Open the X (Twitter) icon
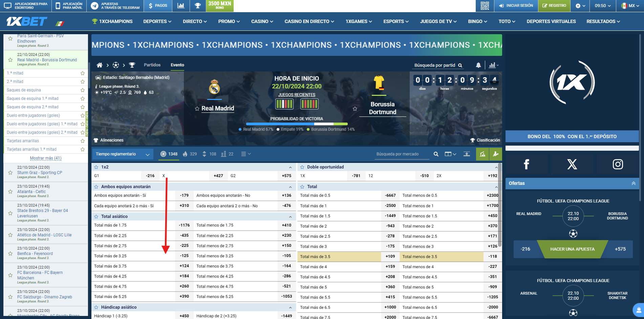644x319 pixels. point(572,164)
